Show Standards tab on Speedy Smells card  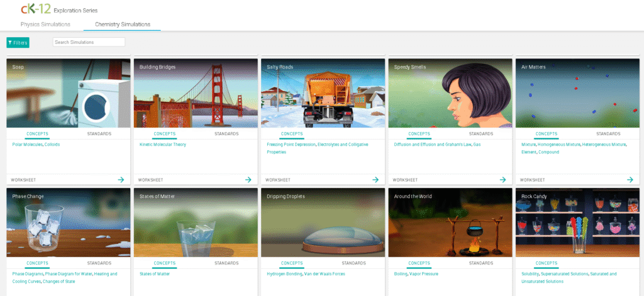click(481, 134)
